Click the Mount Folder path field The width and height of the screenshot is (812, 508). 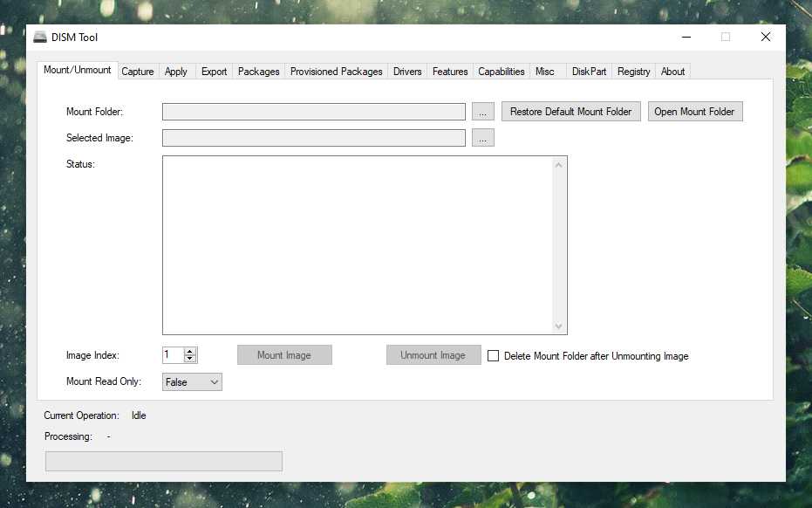(x=314, y=112)
